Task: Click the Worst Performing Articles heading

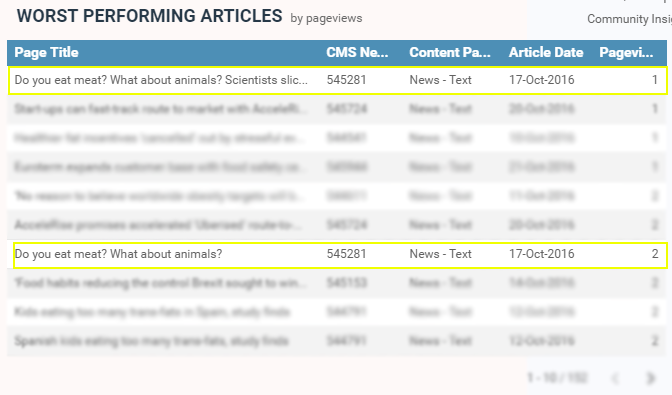Action: click(x=150, y=16)
